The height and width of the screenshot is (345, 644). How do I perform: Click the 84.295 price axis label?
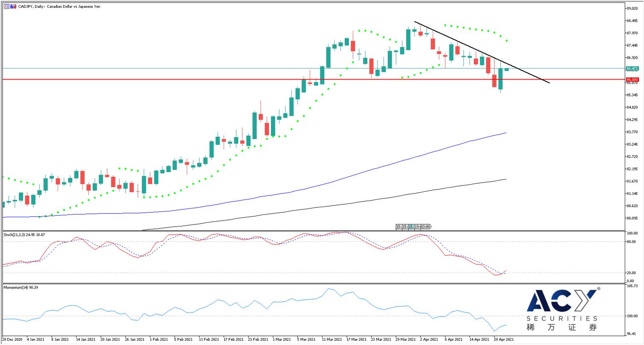point(632,120)
